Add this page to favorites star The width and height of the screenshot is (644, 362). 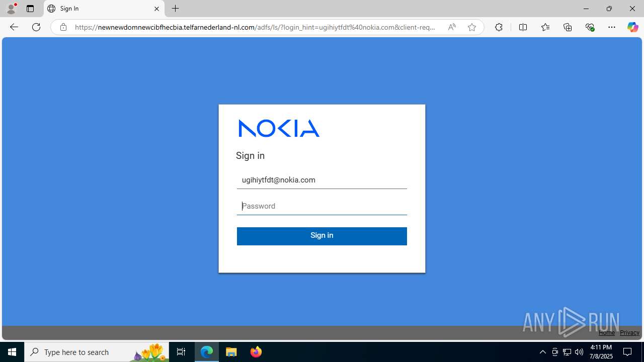point(471,27)
